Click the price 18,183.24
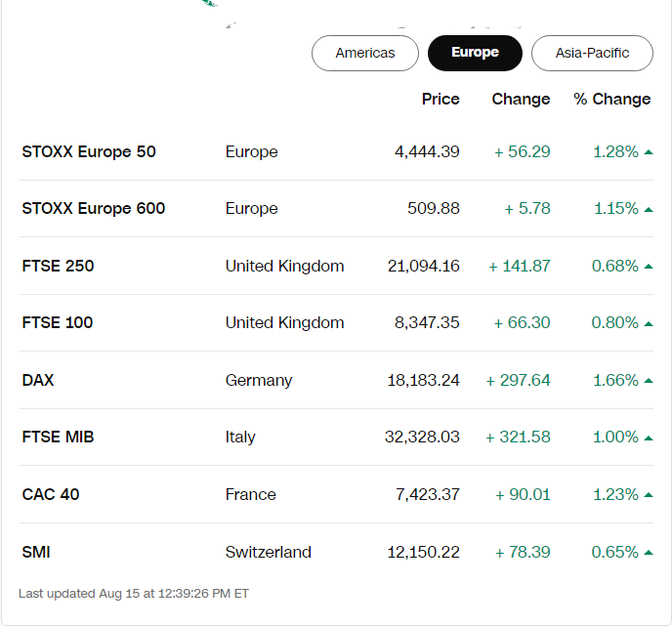 click(424, 380)
